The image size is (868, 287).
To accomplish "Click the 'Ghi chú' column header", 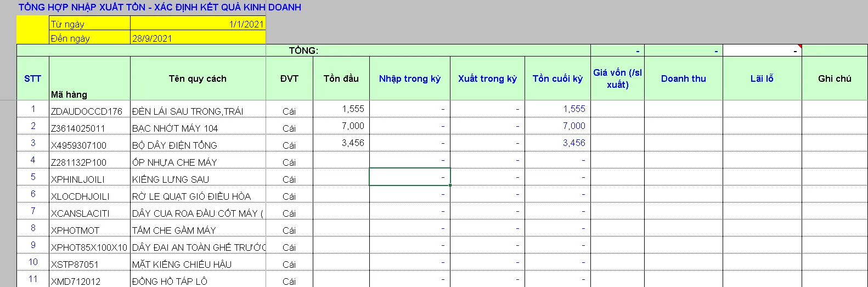I will coord(834,78).
